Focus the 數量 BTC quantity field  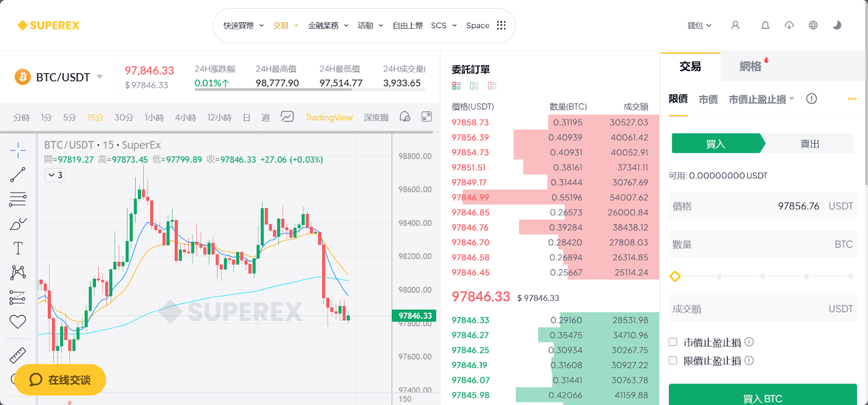pos(763,245)
